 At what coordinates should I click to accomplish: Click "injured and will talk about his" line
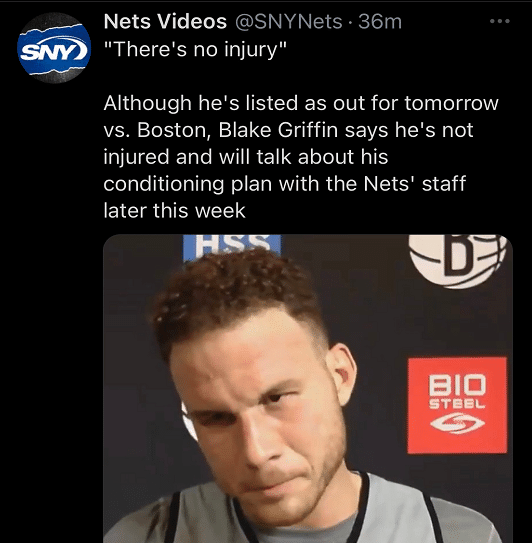pos(246,157)
